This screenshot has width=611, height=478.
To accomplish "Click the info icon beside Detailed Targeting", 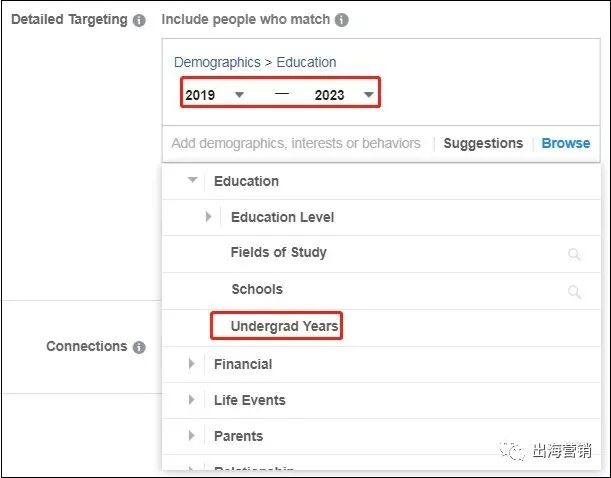I will click(139, 20).
